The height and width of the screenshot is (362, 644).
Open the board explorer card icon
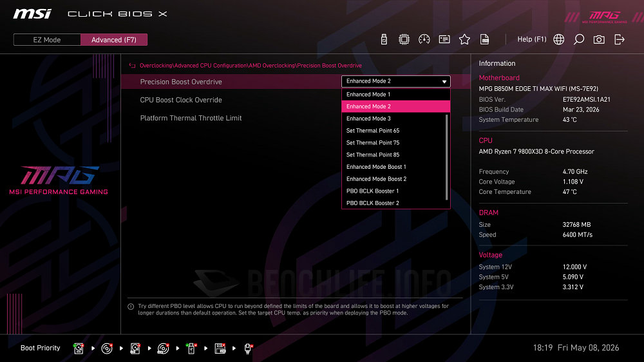pos(444,39)
